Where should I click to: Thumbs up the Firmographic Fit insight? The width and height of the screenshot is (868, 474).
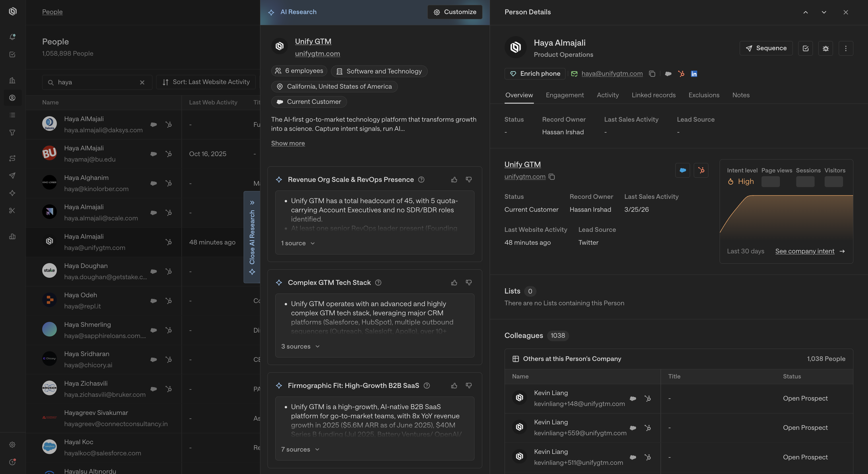click(454, 385)
